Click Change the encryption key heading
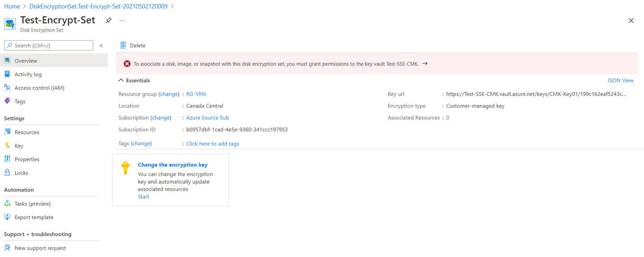 point(173,165)
